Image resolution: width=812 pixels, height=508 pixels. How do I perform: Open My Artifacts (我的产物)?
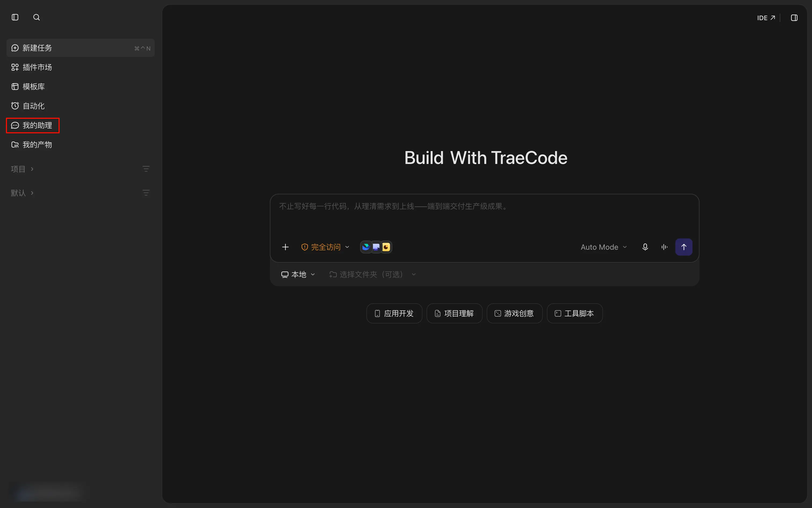pyautogui.click(x=81, y=145)
